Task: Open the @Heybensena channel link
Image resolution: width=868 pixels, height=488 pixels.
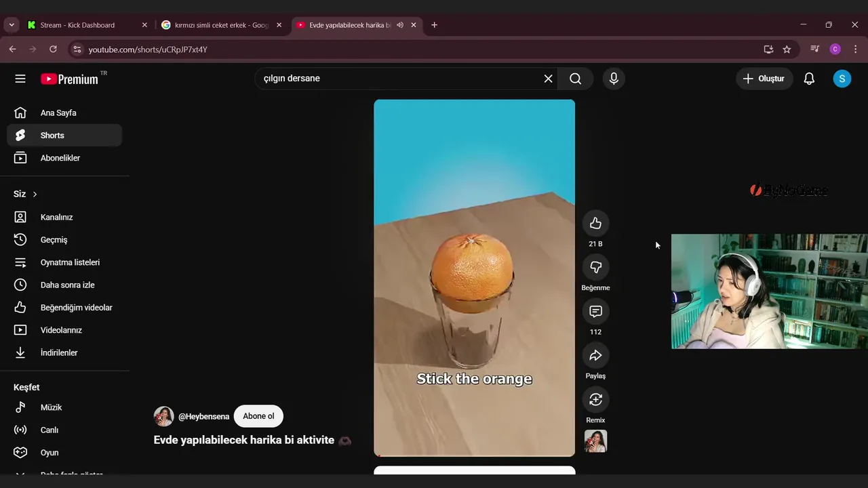Action: [203, 416]
